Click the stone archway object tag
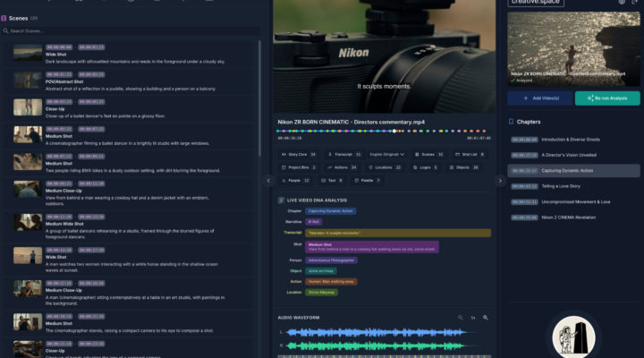 coord(321,271)
